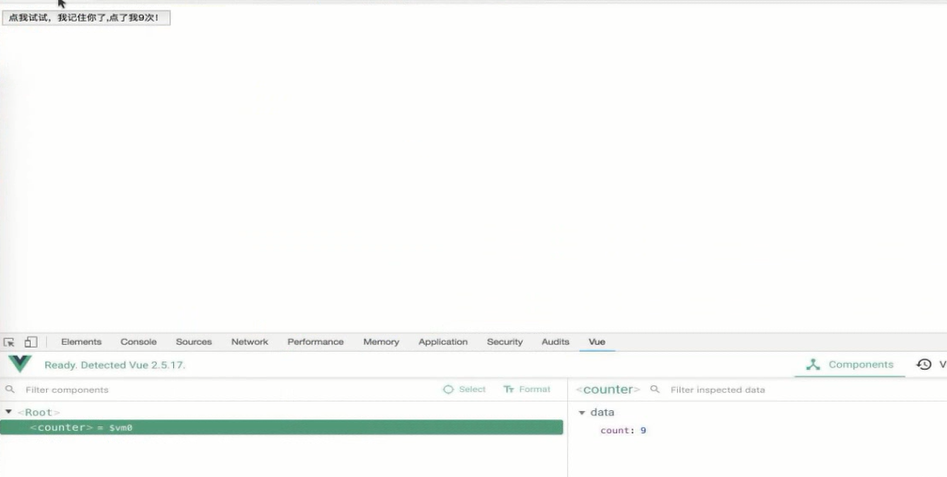The height and width of the screenshot is (477, 947).
Task: Switch to the Security tab
Action: (x=504, y=342)
